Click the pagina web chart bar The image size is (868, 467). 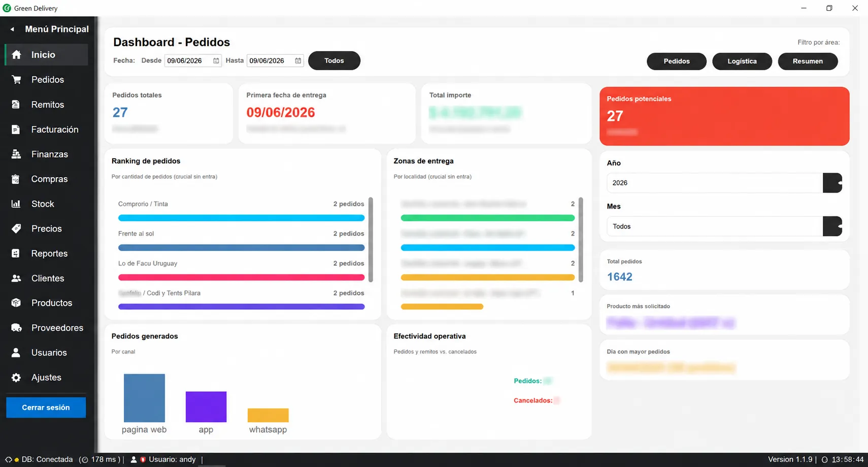[x=144, y=398]
